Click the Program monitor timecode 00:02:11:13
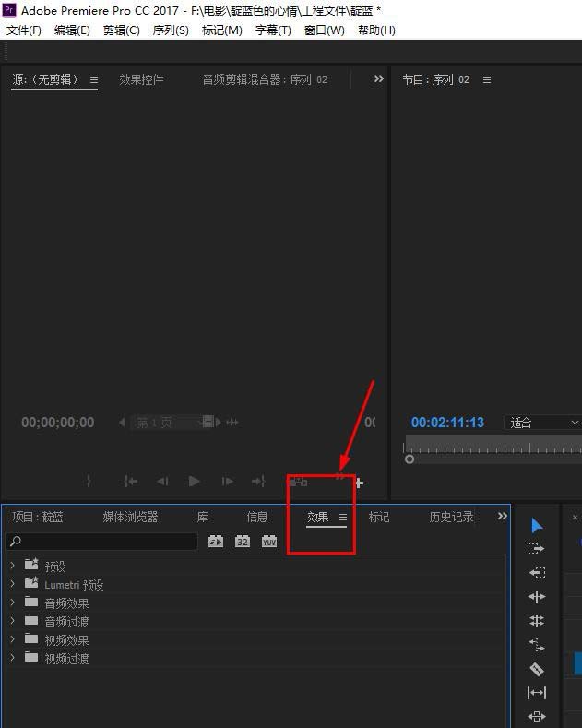Viewport: 582px width, 728px height. (447, 423)
